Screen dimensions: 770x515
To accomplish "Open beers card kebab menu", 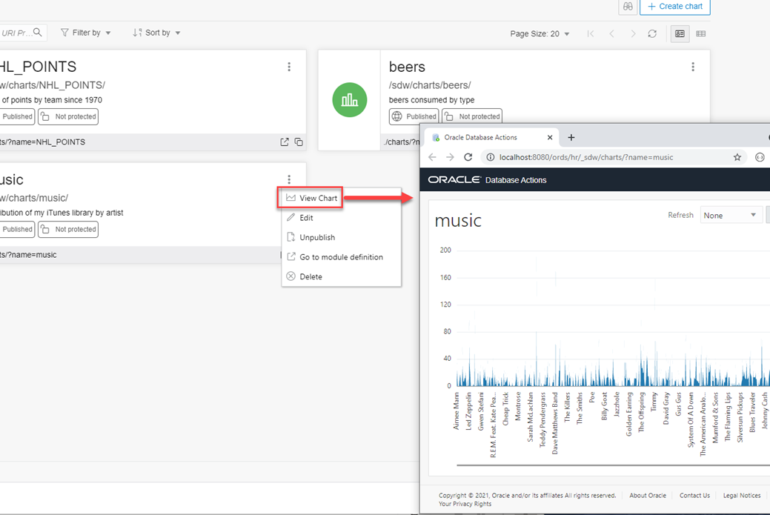I will coord(693,67).
